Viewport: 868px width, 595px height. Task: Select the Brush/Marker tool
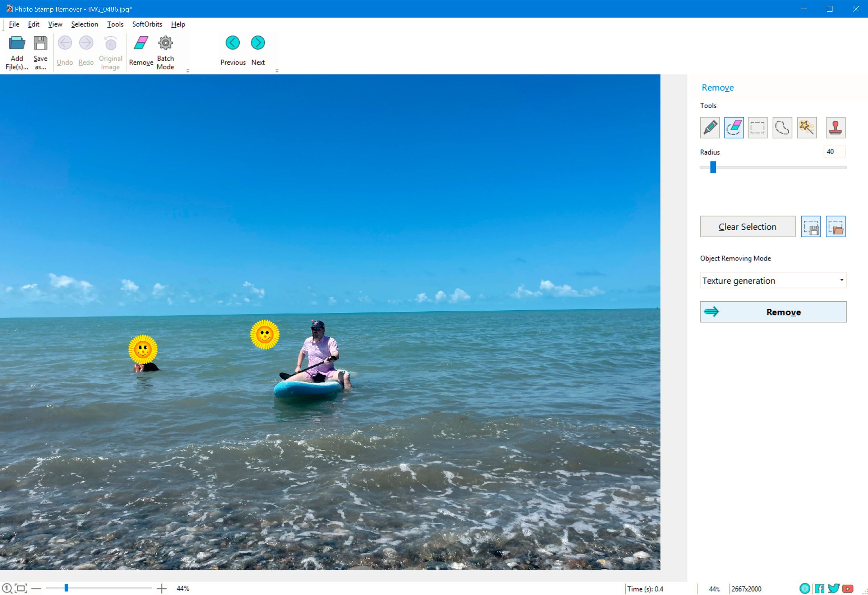tap(710, 127)
